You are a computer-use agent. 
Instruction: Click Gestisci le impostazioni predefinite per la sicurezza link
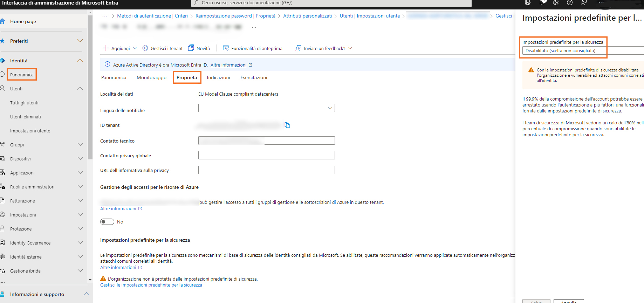click(151, 285)
